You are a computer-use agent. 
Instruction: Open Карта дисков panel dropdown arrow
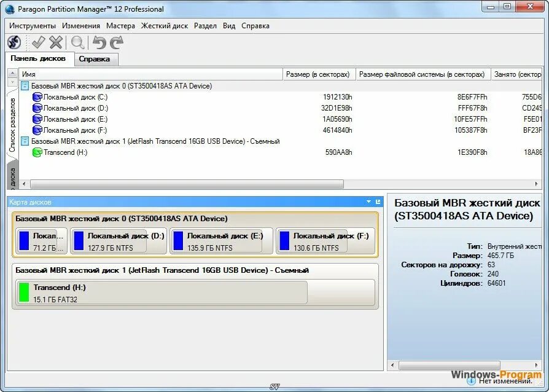(x=368, y=202)
